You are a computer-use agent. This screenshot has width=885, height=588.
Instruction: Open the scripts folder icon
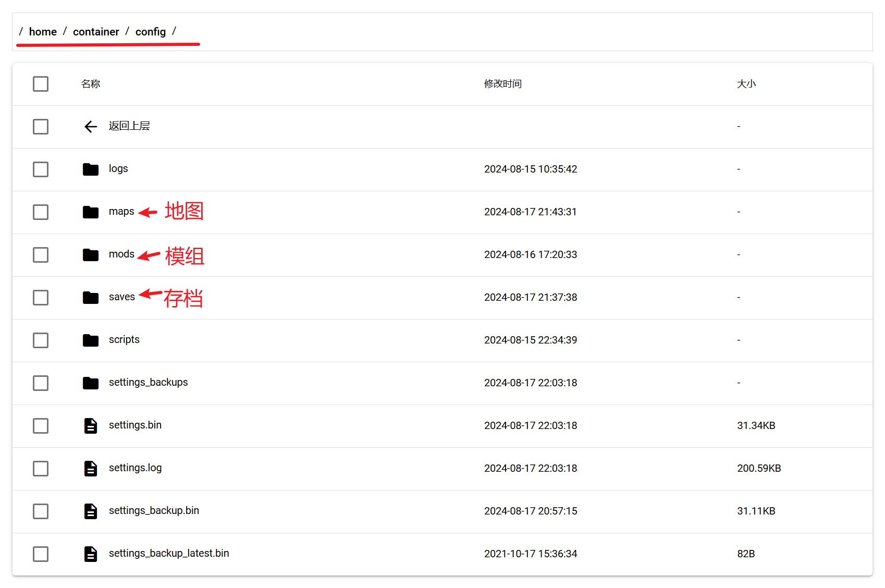click(90, 340)
